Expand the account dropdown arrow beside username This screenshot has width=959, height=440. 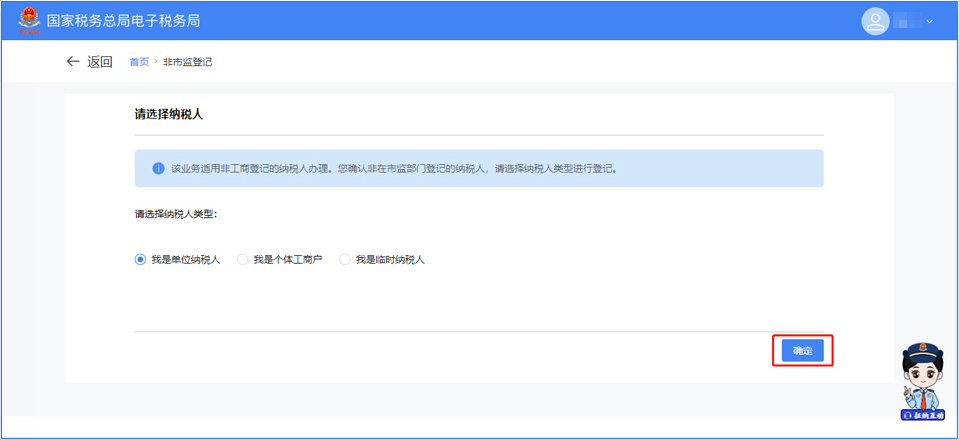[x=929, y=21]
